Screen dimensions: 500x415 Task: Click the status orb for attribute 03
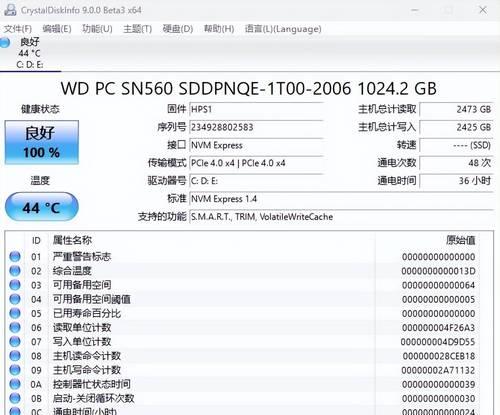15,285
